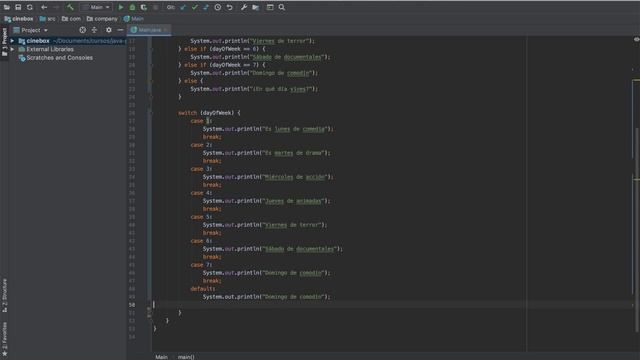This screenshot has height=360, width=640.
Task: Click the company breadcrumb folder
Action: tap(102, 19)
